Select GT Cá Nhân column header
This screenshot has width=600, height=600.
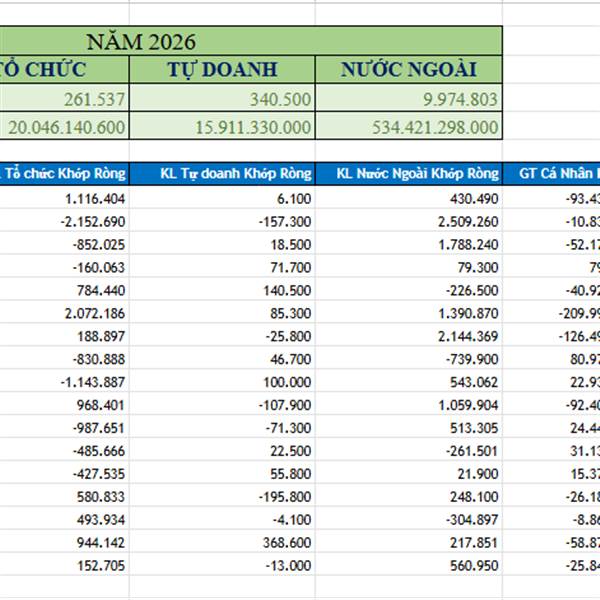[551, 174]
